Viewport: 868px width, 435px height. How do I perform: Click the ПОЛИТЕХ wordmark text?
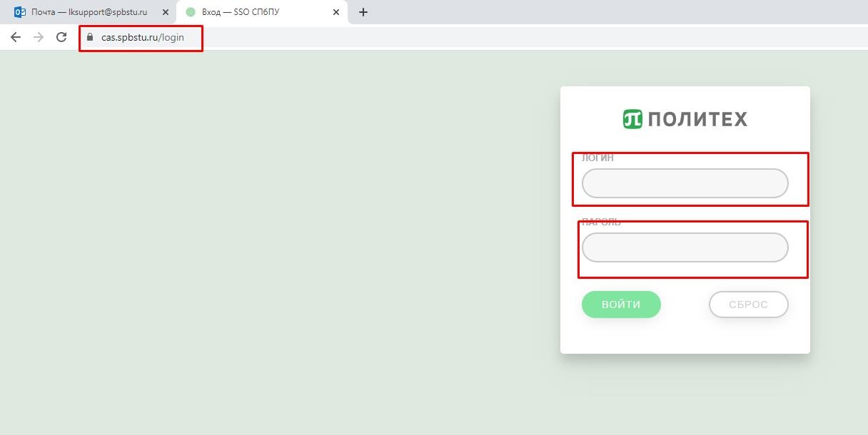coord(697,119)
